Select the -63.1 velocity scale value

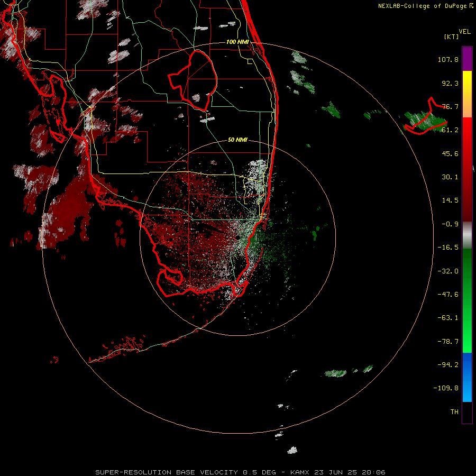448,318
